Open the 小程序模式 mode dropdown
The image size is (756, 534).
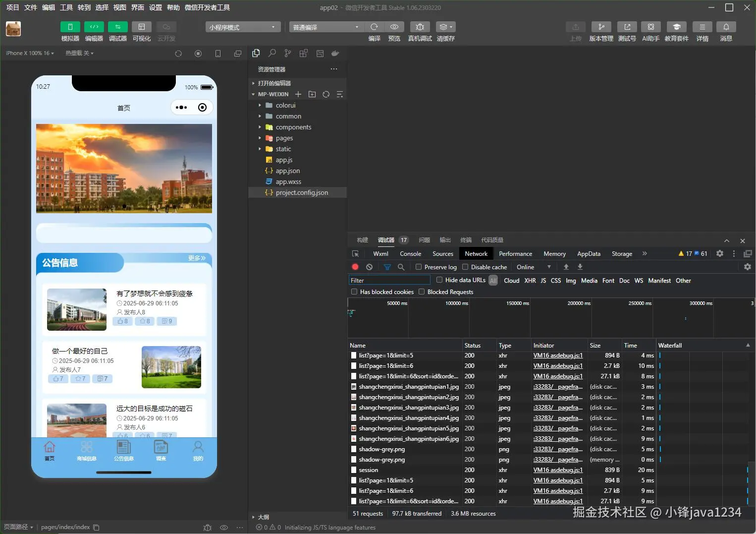coord(243,27)
